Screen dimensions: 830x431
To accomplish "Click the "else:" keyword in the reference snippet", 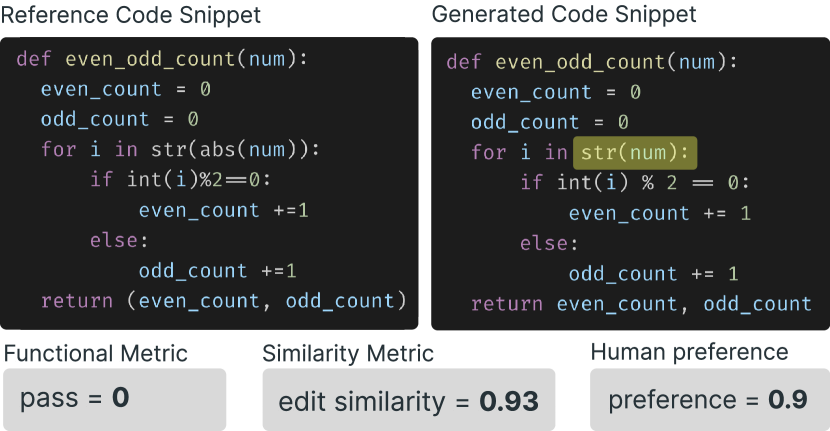I will [119, 240].
